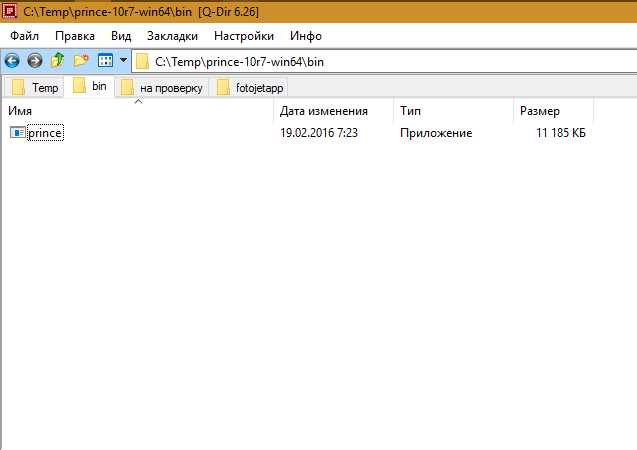Screen dimensions: 637x450
Task: Click the Q-Dir app icon in the title bar
Action: (x=9, y=11)
